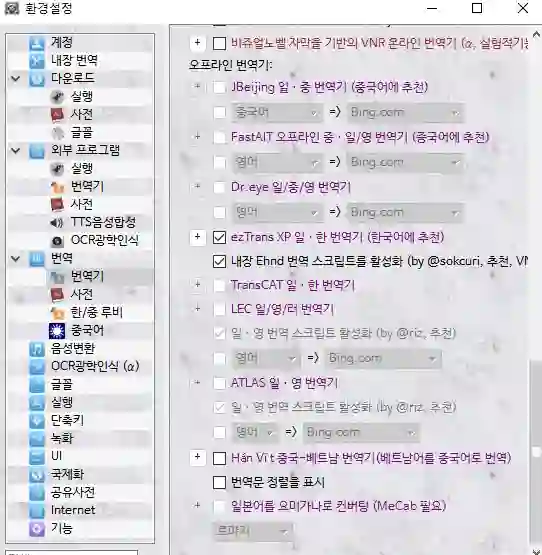Maximize the 환경설정 window
Viewport: 542px width, 555px height.
point(477,8)
